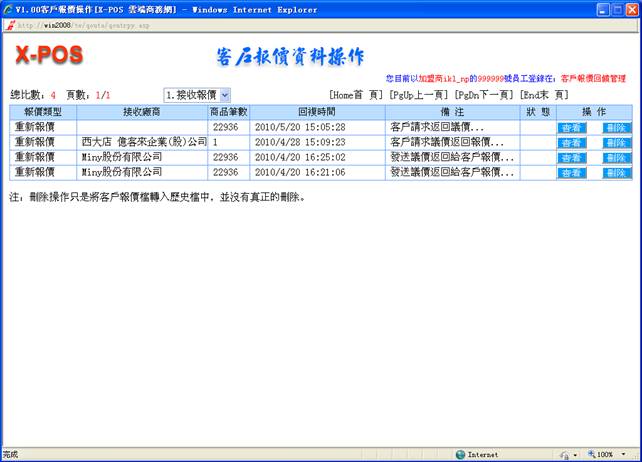Go to previous page via PgUp上一頁
Screen dimensions: 642x462
coord(417,94)
